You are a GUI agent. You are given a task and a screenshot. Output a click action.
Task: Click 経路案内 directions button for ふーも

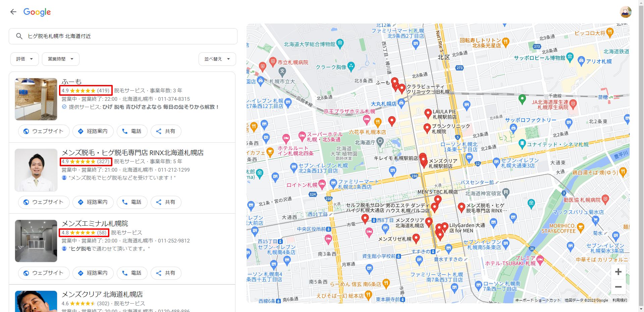[x=93, y=131]
